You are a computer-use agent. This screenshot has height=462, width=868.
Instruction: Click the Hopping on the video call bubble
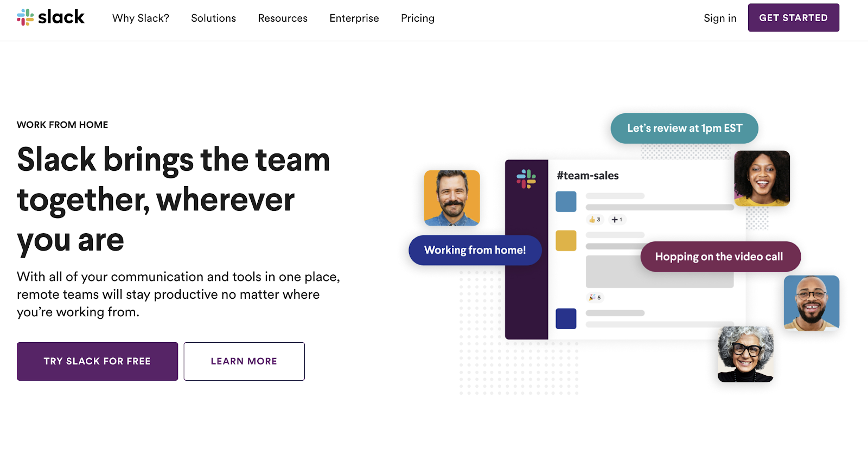(720, 256)
